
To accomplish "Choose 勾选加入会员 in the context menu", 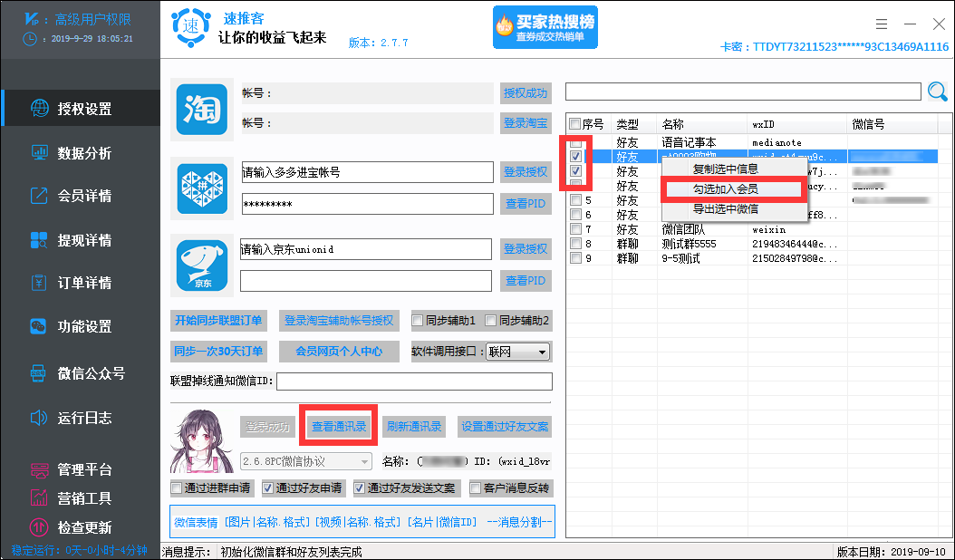I will [x=726, y=189].
